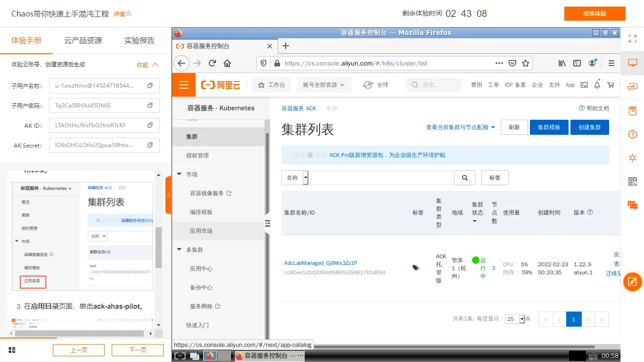Click the 集群模板 button
The width and height of the screenshot is (644, 362).
[x=549, y=127]
